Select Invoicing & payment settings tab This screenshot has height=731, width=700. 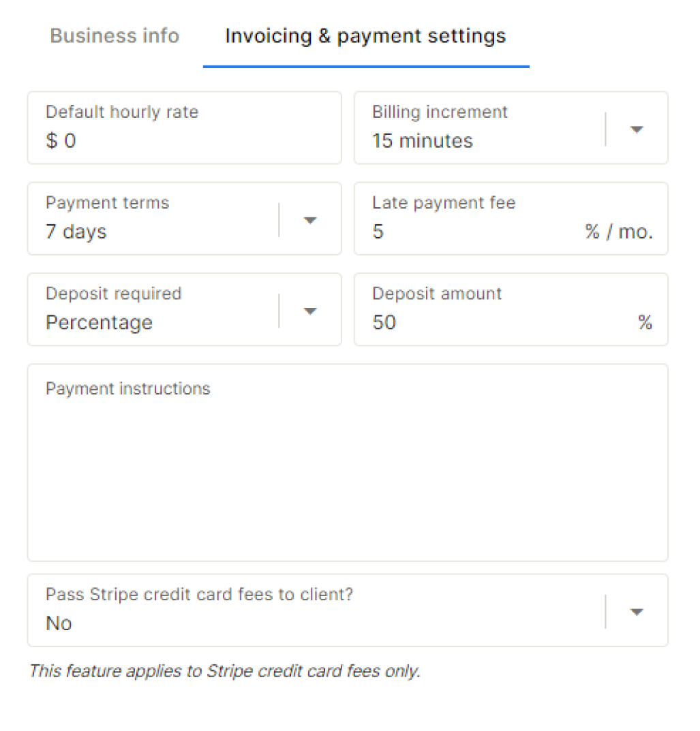tap(365, 36)
